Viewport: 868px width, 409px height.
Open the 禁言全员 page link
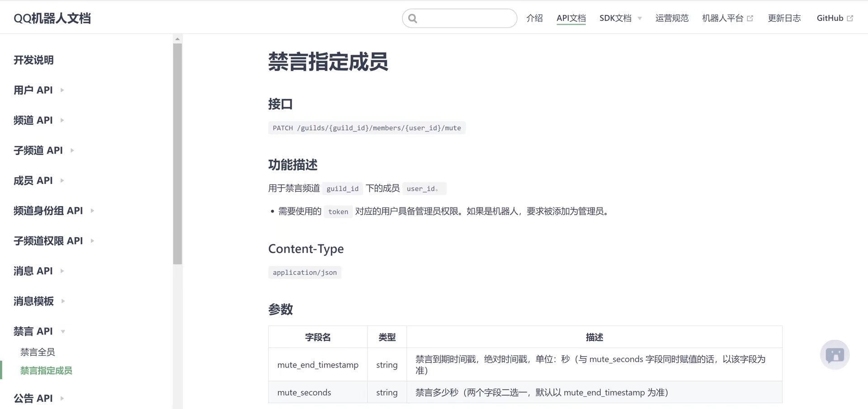point(37,352)
